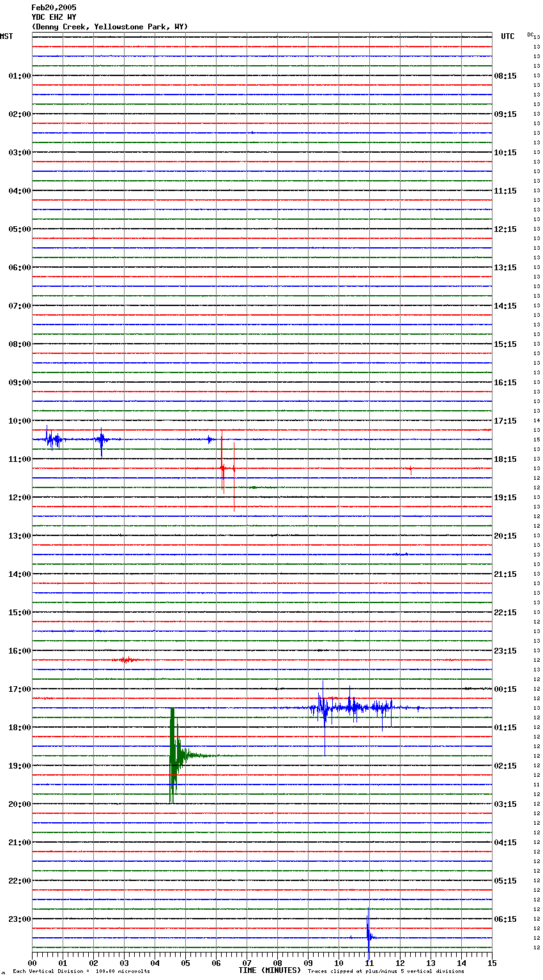Click the 20:15 UTC time label

[505, 536]
